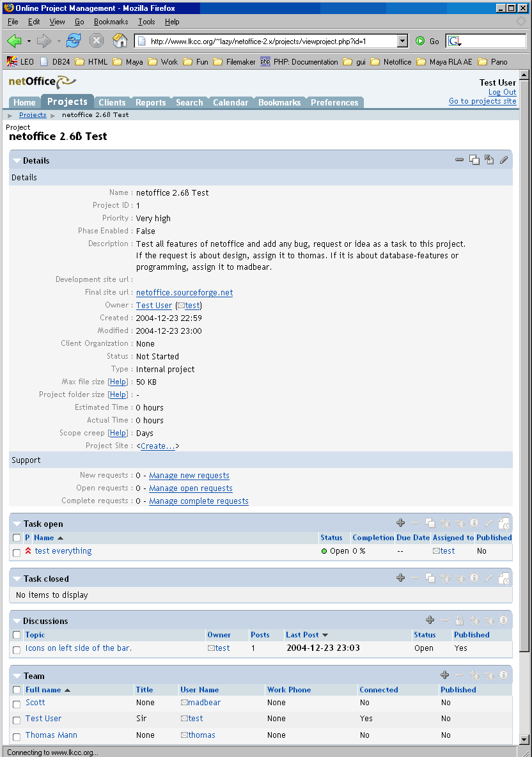
Task: Open 'Manage new requests' link
Action: 189,476
